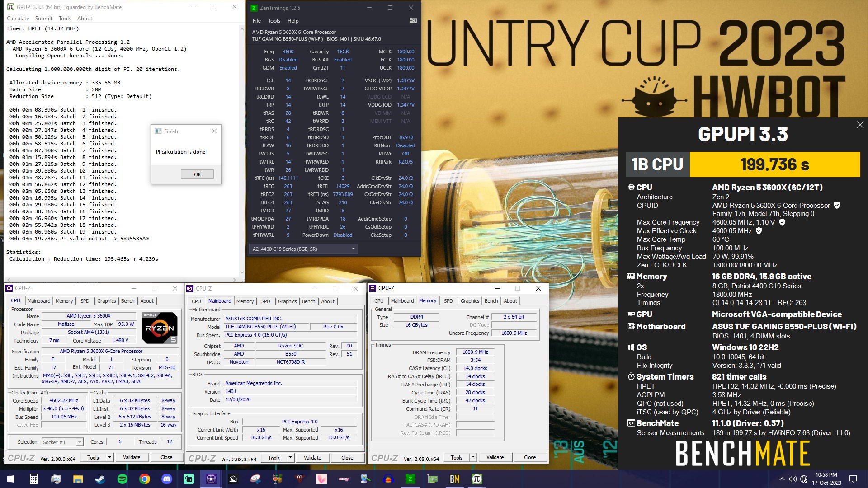Show hidden system tray icons

pyautogui.click(x=782, y=479)
